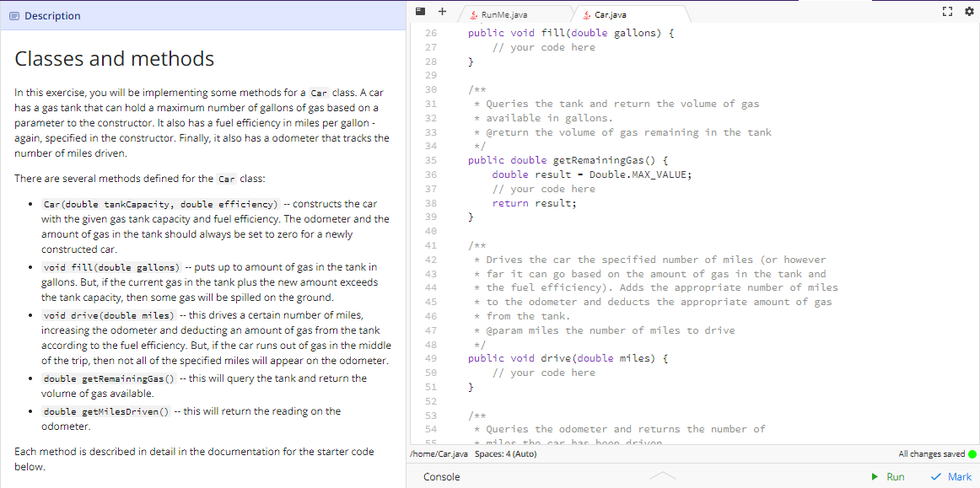
Task: Click the Java logo on the RunMe.java tab
Action: [x=474, y=13]
